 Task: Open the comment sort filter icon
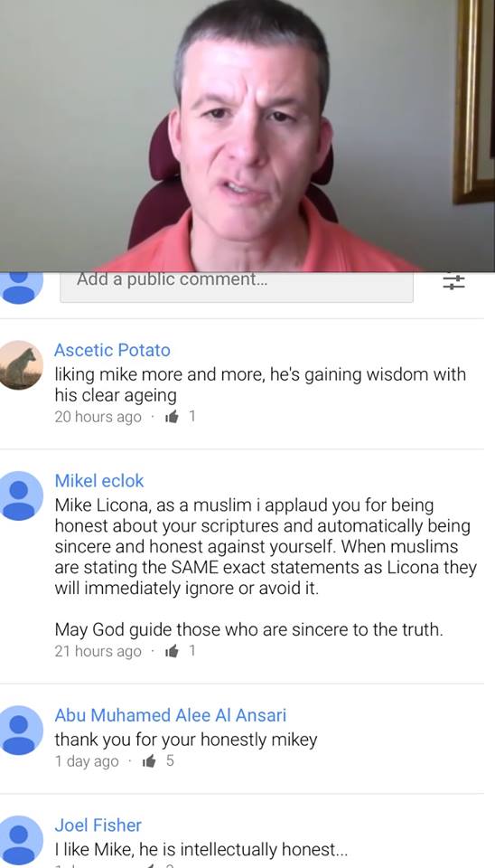[x=453, y=282]
